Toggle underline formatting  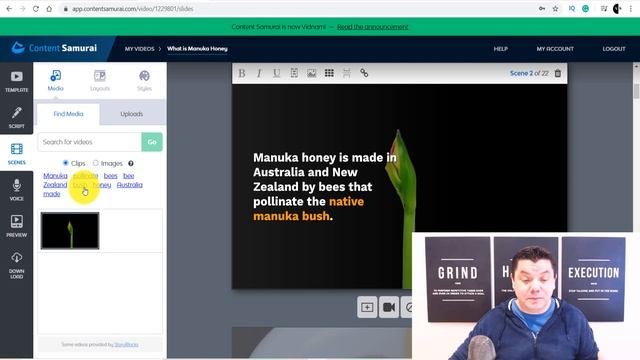point(276,73)
